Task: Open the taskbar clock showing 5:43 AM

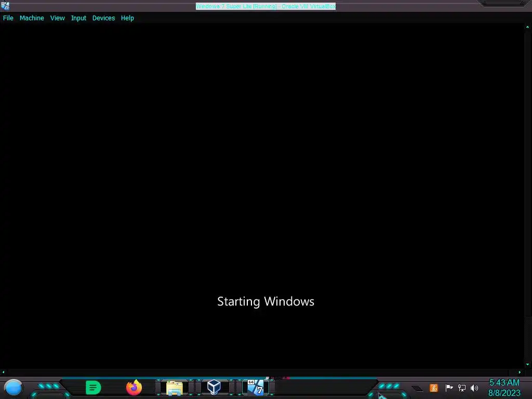Action: point(504,388)
